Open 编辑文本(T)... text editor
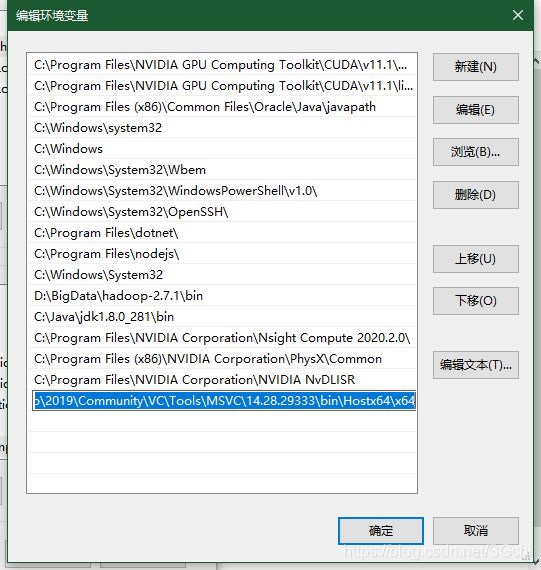 point(476,365)
